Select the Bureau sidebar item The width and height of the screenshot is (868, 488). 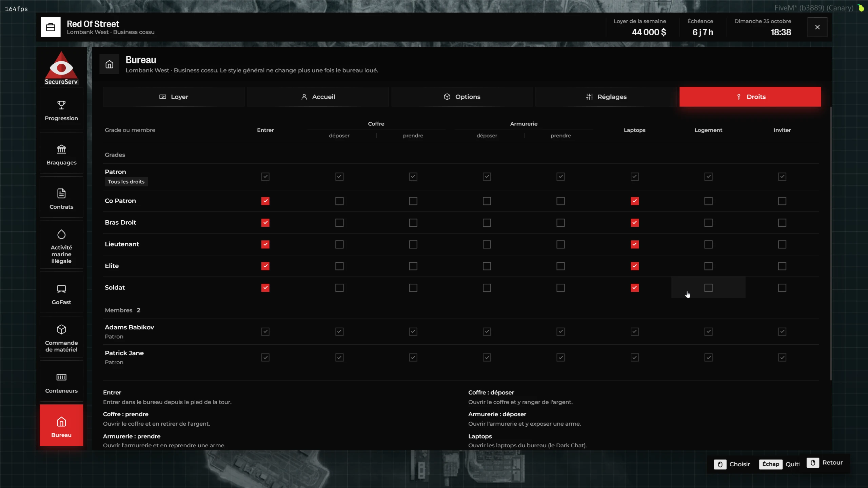(61, 425)
